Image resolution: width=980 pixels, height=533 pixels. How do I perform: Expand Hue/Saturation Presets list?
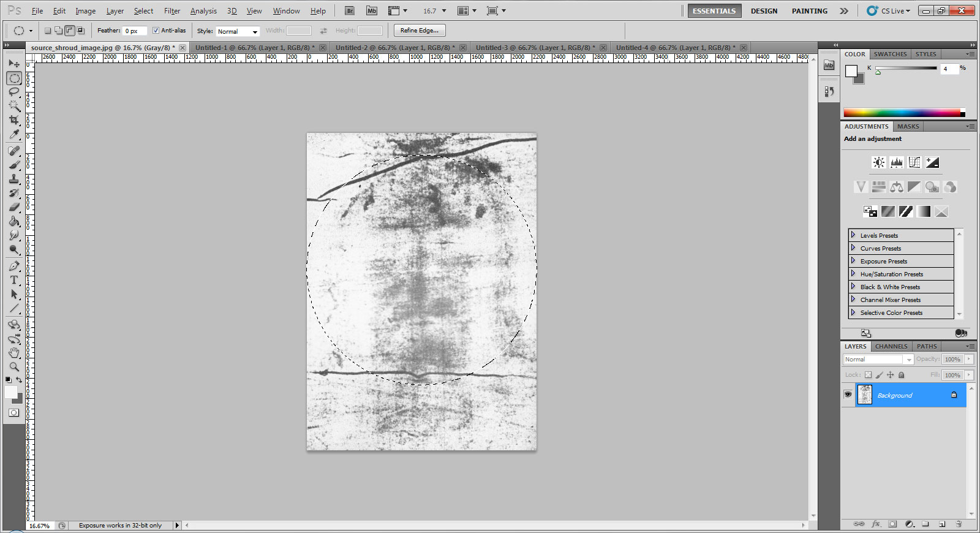pos(853,274)
